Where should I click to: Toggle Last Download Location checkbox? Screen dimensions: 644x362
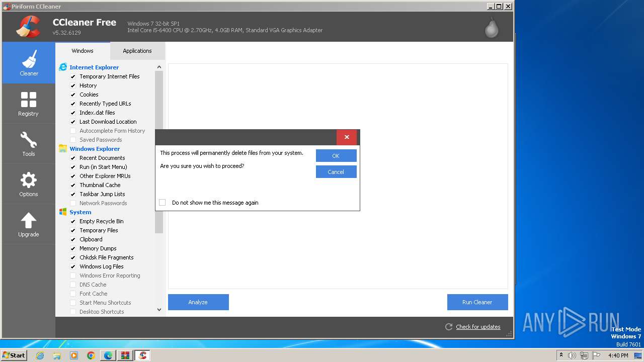[73, 122]
